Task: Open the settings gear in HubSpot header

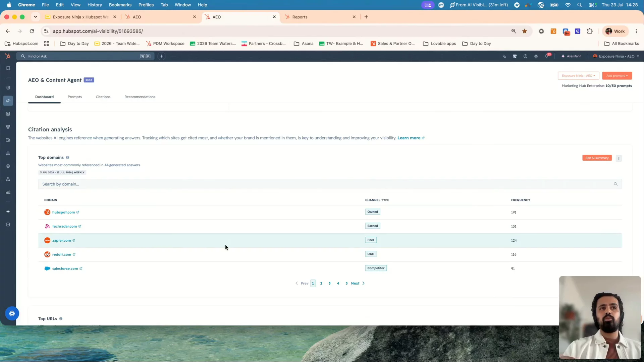Action: pyautogui.click(x=536, y=56)
